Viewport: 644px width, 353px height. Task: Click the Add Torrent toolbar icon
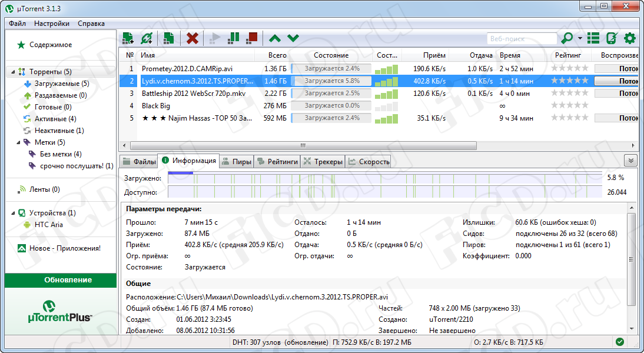coord(128,38)
